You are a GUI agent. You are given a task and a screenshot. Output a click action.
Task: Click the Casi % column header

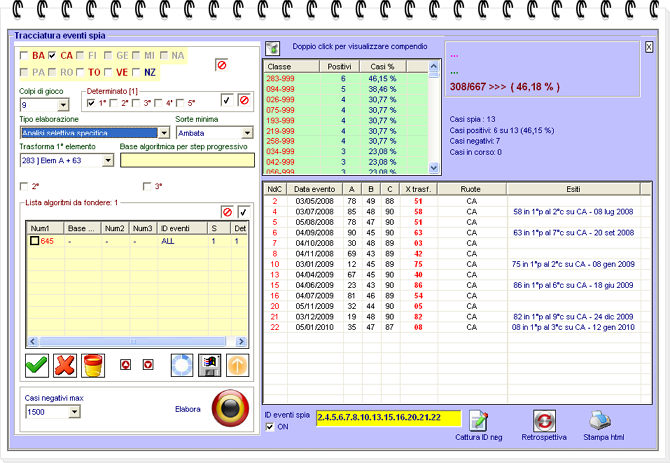click(x=383, y=67)
